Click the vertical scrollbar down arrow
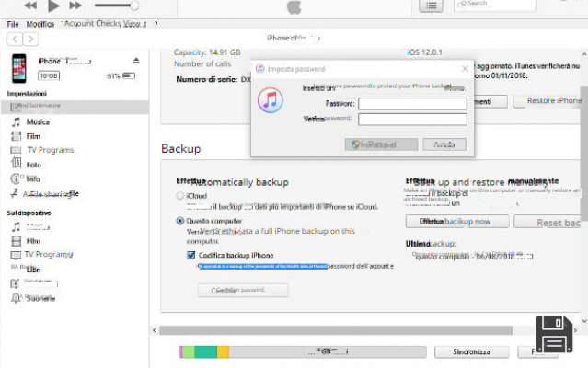 [584, 320]
